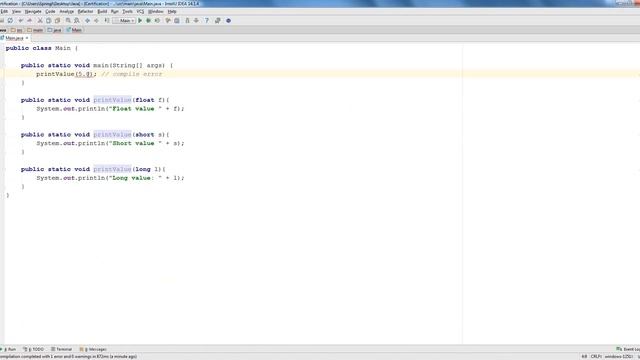Click the round dark toolbar icon
This screenshot has height=360, width=640.
pos(229,20)
